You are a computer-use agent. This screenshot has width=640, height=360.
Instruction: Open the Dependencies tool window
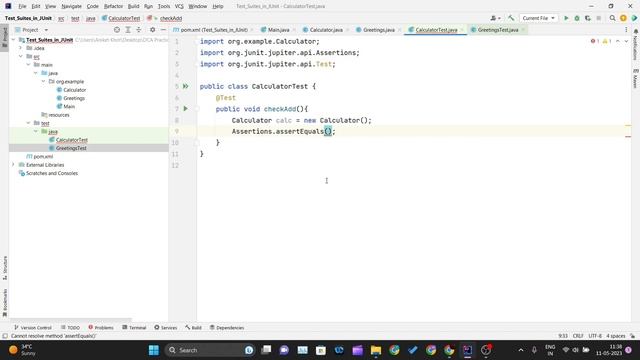pos(227,328)
